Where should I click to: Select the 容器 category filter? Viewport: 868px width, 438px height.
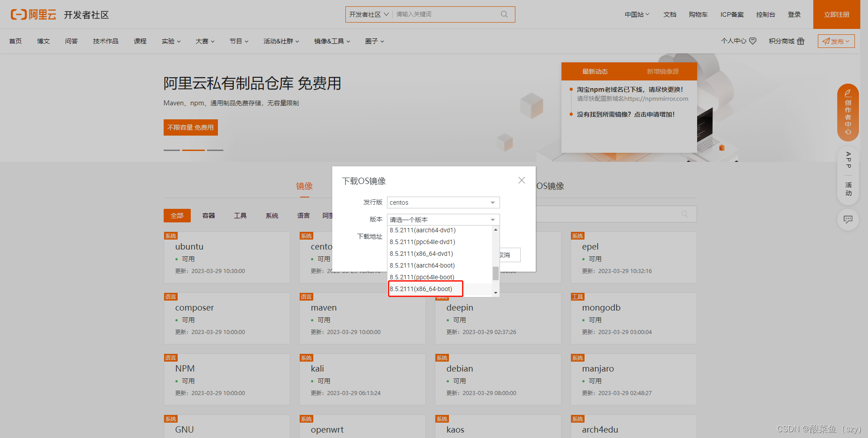point(209,216)
